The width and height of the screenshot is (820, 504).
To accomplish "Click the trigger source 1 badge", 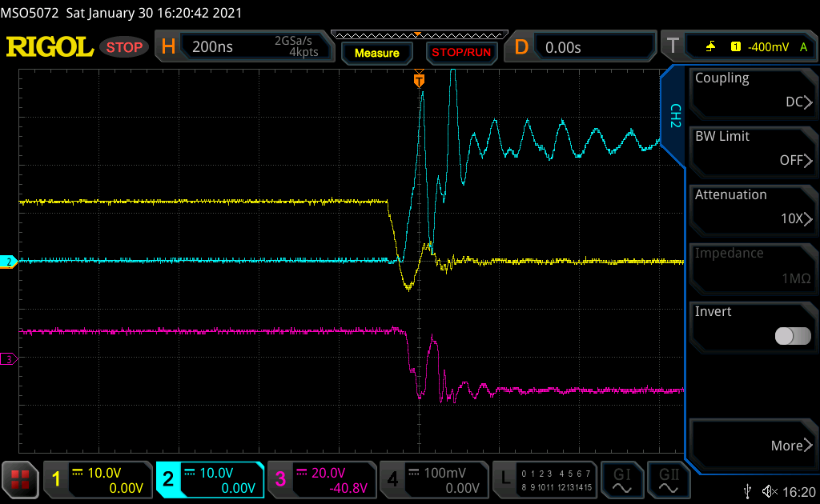I will point(735,47).
